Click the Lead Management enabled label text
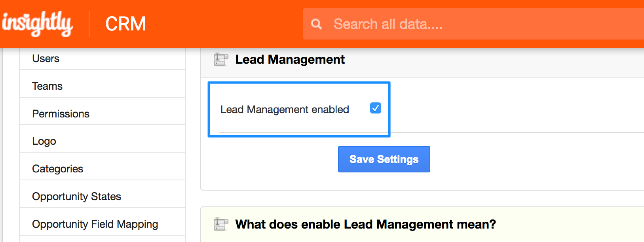644x242 pixels. tap(285, 110)
